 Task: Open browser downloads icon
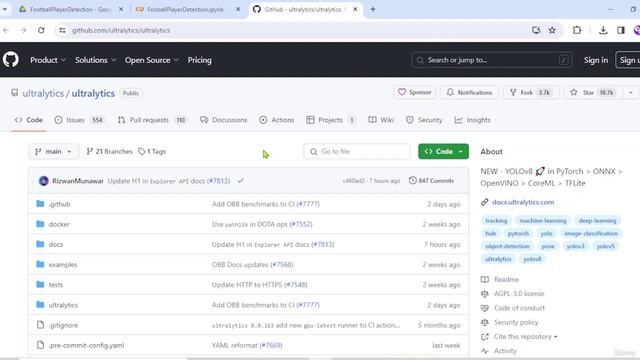click(x=603, y=30)
